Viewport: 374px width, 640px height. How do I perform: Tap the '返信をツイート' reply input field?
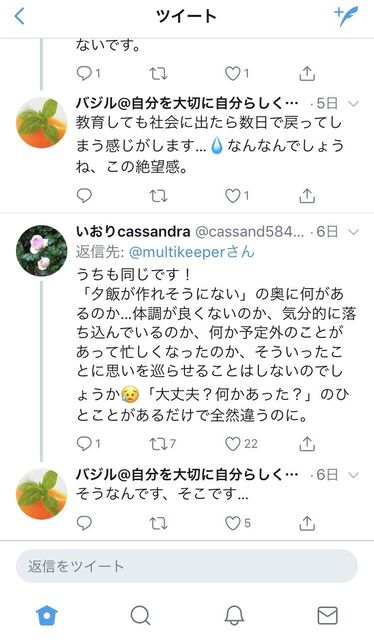click(187, 566)
